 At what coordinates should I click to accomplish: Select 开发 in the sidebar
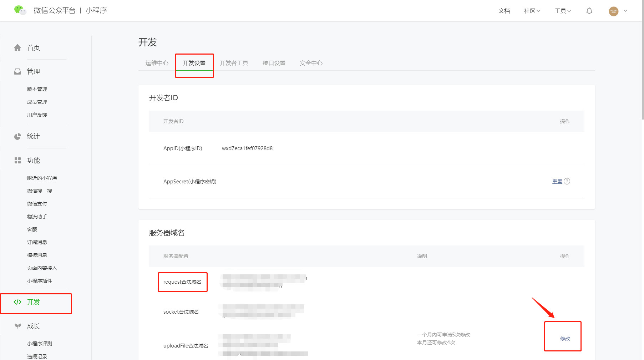click(34, 302)
